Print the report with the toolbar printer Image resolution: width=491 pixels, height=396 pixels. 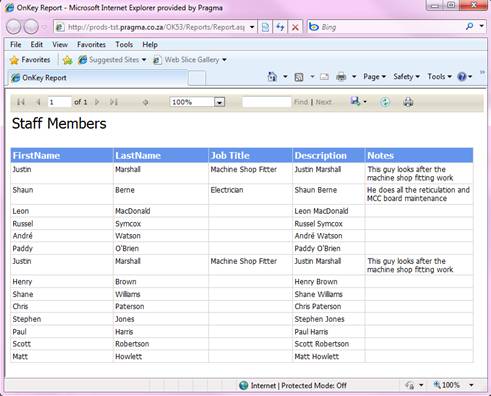point(408,102)
